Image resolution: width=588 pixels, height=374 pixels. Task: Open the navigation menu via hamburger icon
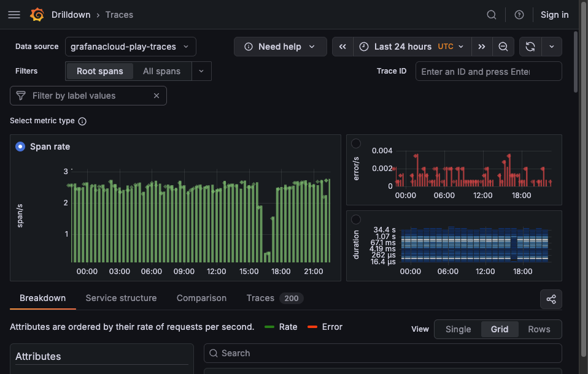[x=14, y=14]
